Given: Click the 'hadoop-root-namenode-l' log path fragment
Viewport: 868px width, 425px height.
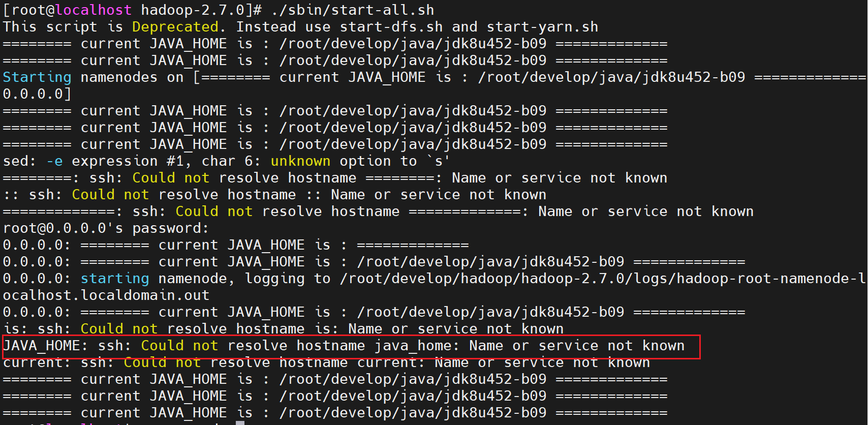Looking at the screenshot, I should point(771,279).
